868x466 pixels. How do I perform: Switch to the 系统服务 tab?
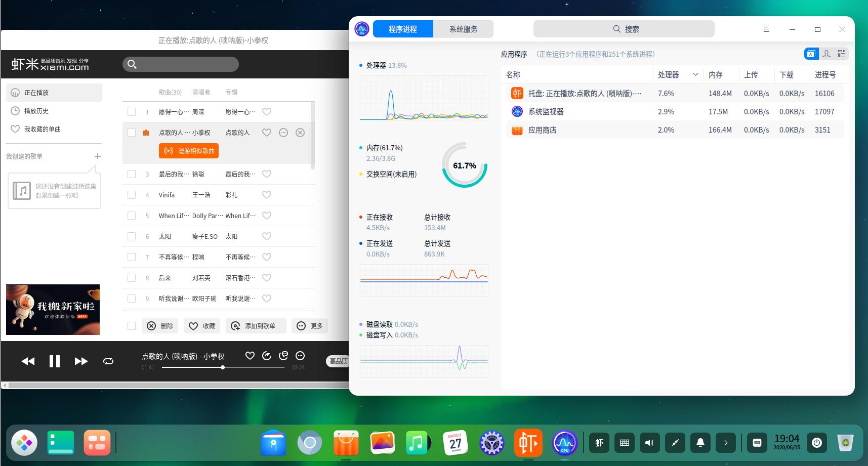pos(463,29)
